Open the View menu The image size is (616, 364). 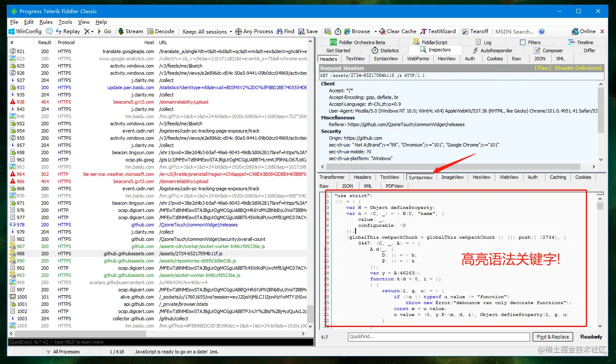pyautogui.click(x=84, y=22)
